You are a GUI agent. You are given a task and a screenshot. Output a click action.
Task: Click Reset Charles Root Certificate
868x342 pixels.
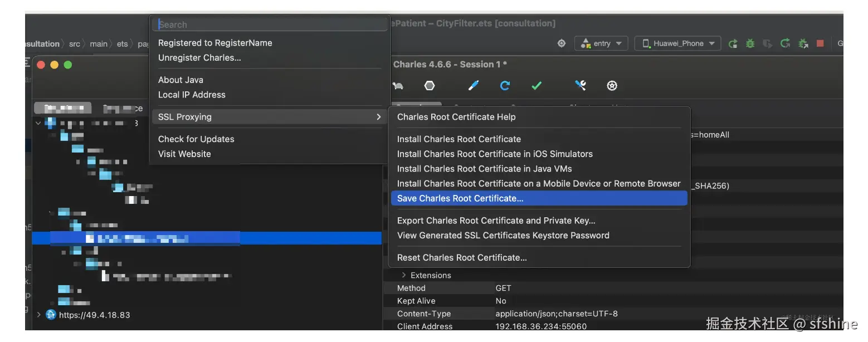(462, 257)
